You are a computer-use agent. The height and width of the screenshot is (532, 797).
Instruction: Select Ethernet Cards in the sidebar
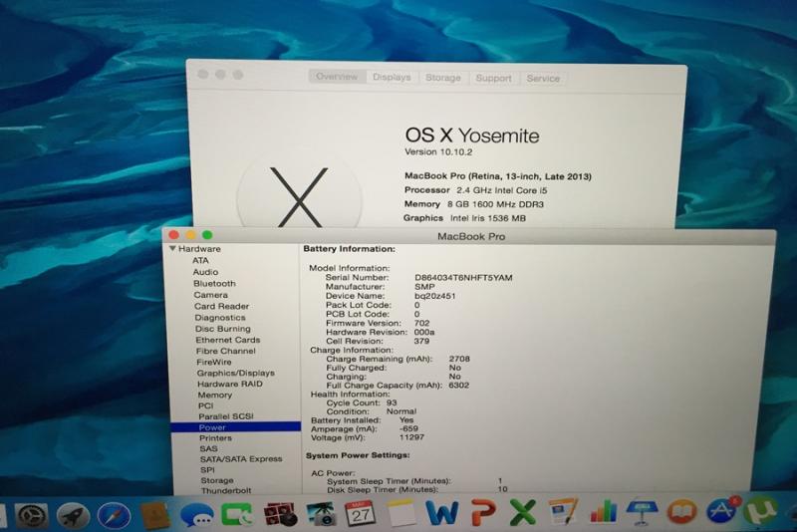[x=228, y=340]
